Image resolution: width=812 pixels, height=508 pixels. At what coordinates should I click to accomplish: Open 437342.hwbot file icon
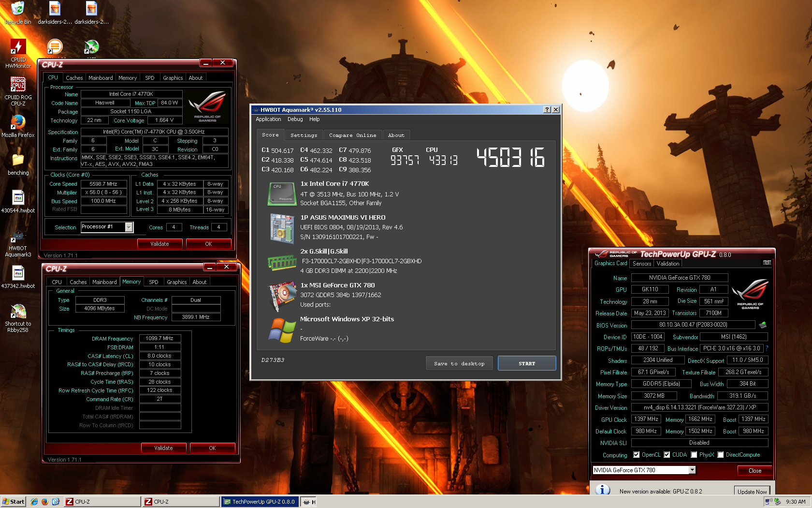coord(18,277)
